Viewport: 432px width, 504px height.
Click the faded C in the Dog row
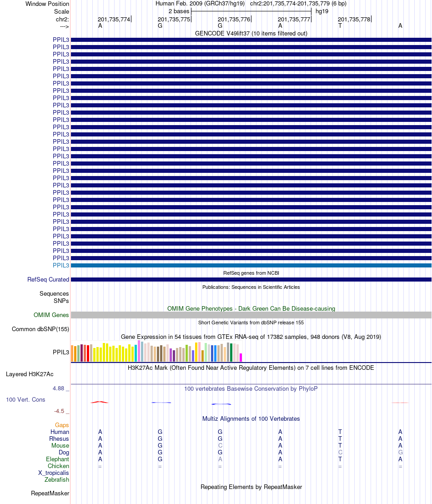[340, 452]
